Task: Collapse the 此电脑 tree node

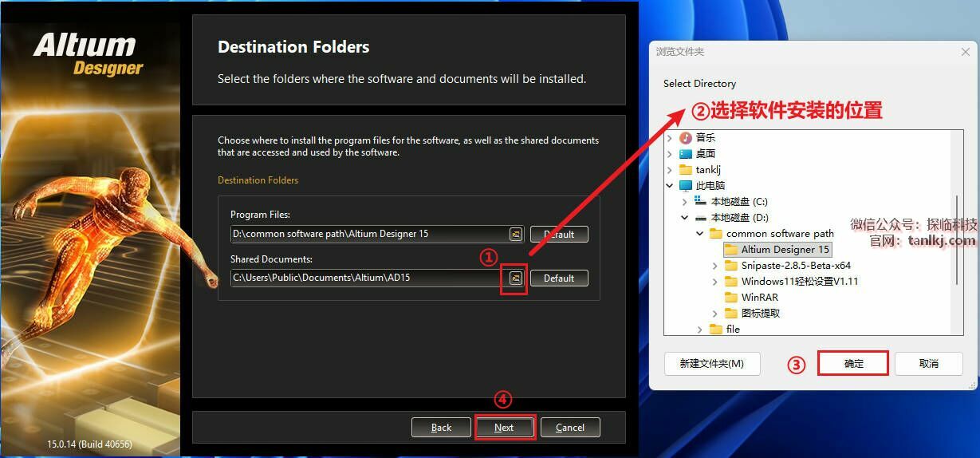Action: (670, 185)
